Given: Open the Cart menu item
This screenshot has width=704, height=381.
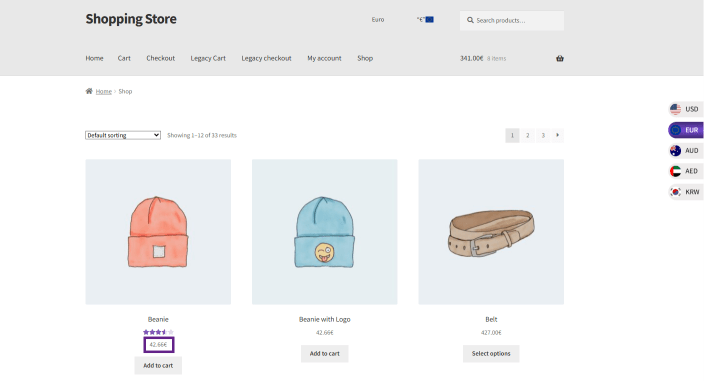Looking at the screenshot, I should 124,58.
